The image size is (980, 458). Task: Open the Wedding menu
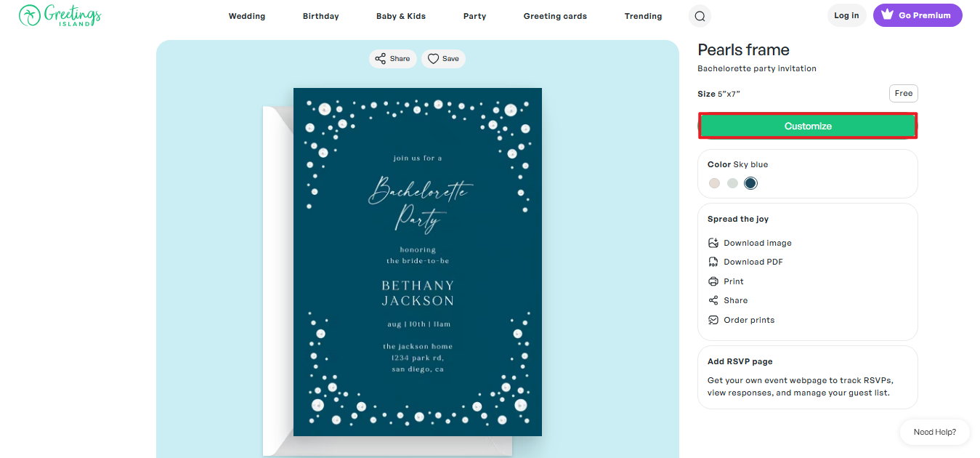coord(247,16)
